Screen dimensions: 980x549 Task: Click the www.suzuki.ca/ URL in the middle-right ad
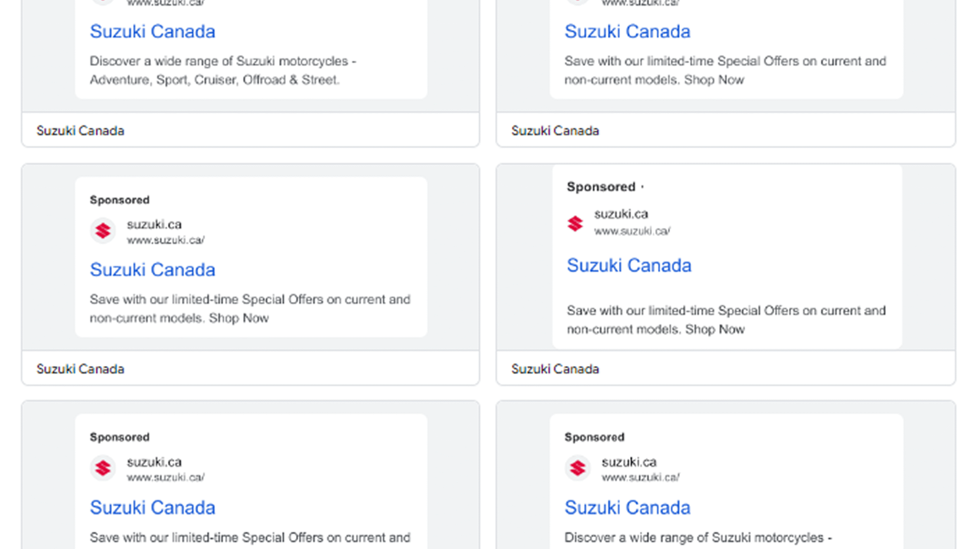pos(632,231)
